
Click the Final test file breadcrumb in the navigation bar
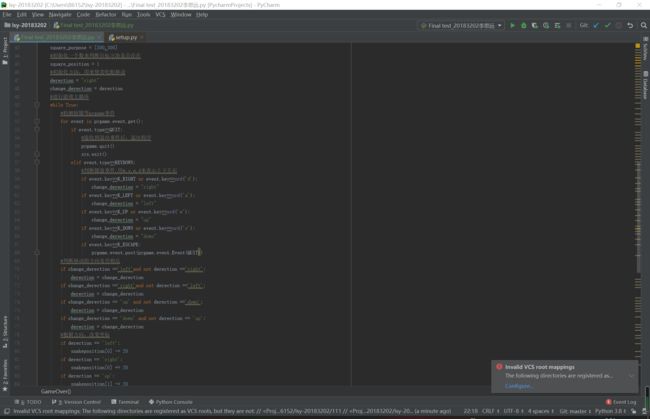point(94,25)
